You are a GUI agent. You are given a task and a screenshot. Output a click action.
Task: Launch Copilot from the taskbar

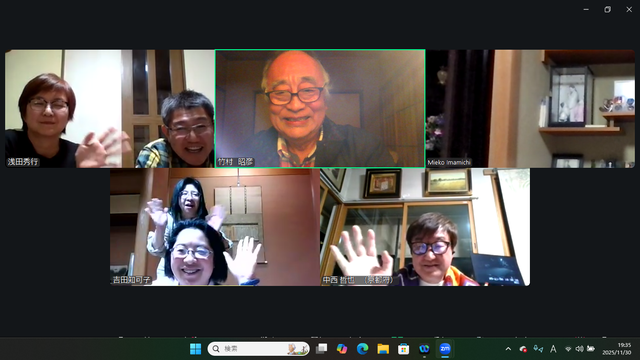(x=342, y=349)
